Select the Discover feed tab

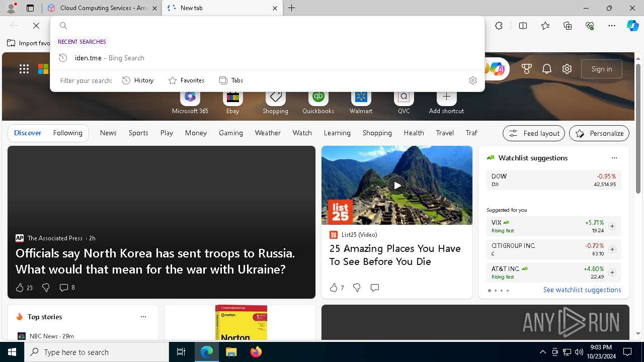(x=28, y=133)
